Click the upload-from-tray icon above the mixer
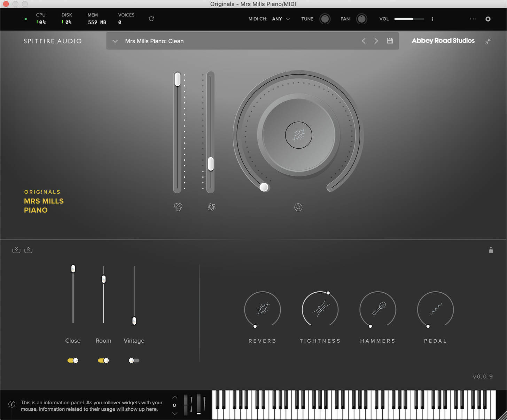 pyautogui.click(x=29, y=250)
